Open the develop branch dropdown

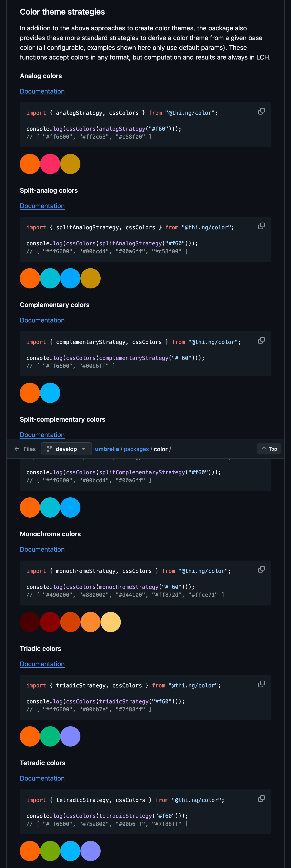click(66, 449)
